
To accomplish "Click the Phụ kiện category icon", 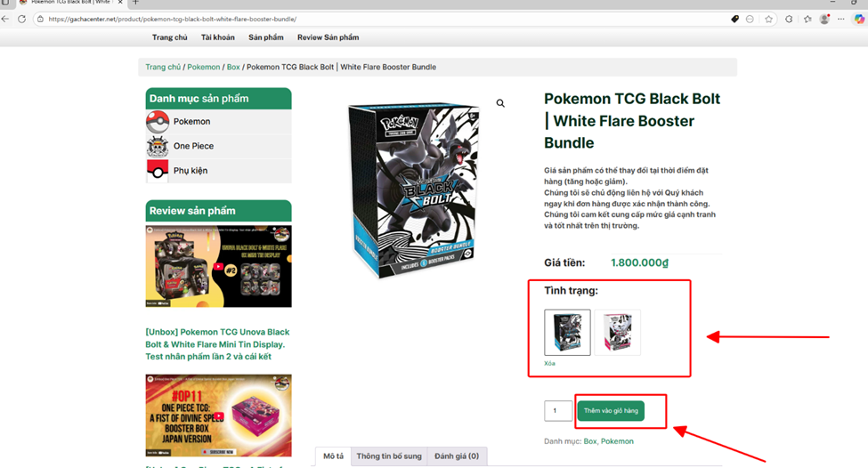I will 158,170.
